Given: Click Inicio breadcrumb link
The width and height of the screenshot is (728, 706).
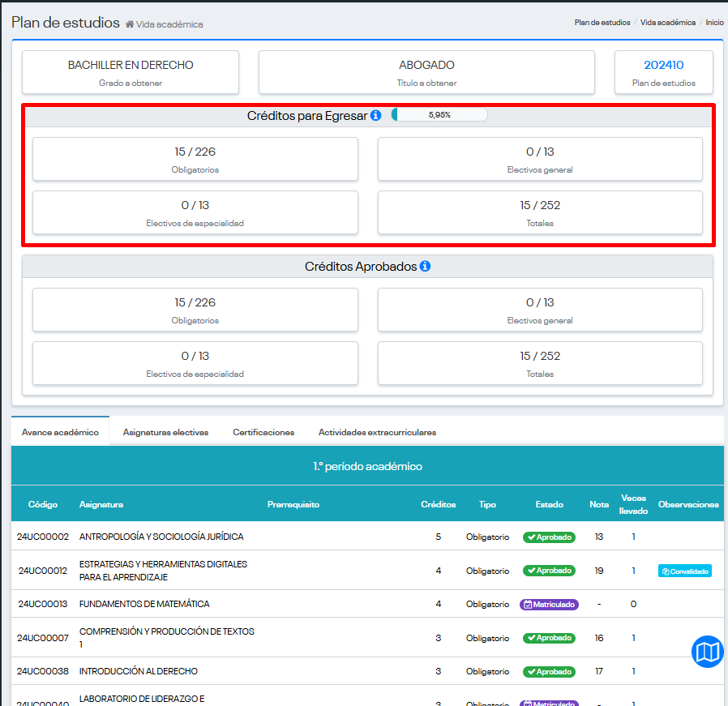Looking at the screenshot, I should pos(714,23).
